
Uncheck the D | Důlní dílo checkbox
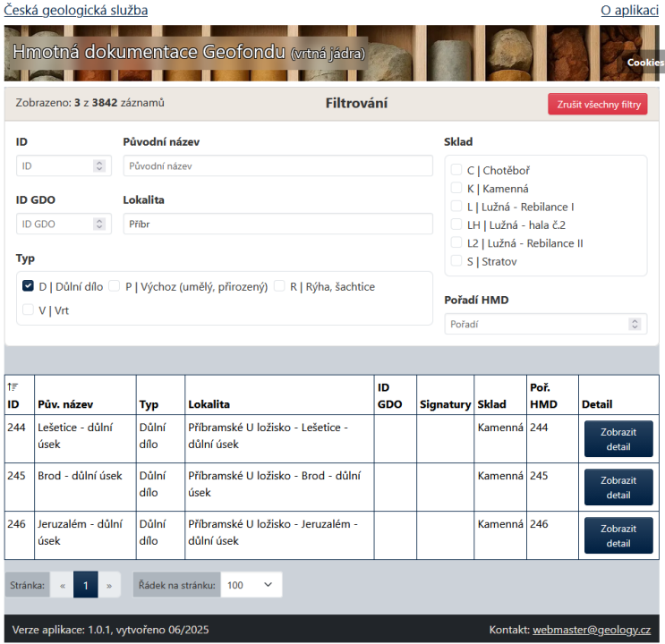[28, 286]
